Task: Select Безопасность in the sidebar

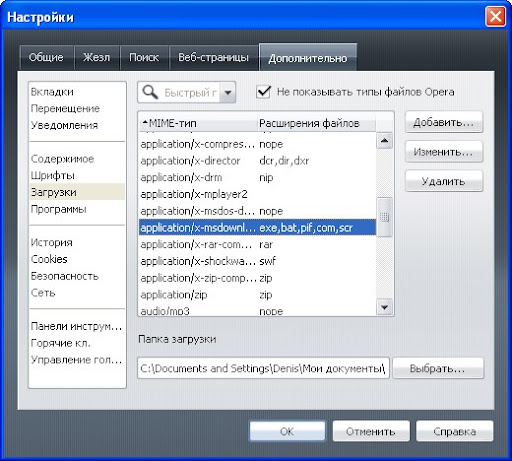Action: click(x=77, y=276)
